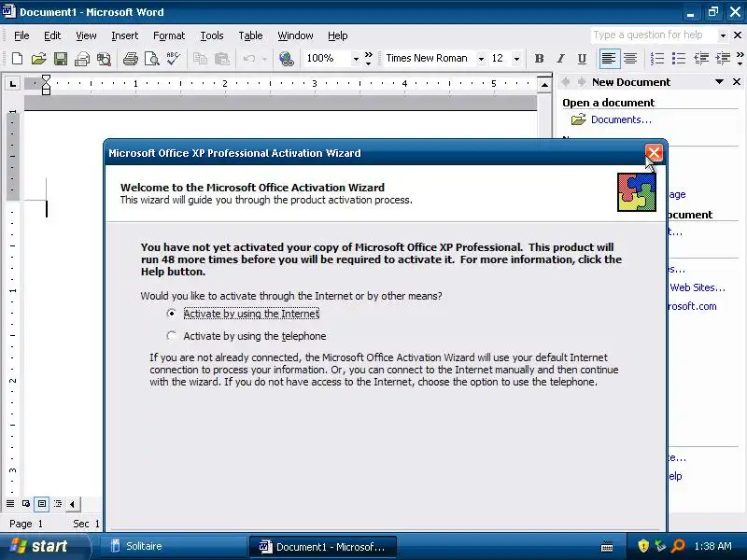Switch to Outline view icon
Image resolution: width=747 pixels, height=560 pixels.
tap(58, 503)
